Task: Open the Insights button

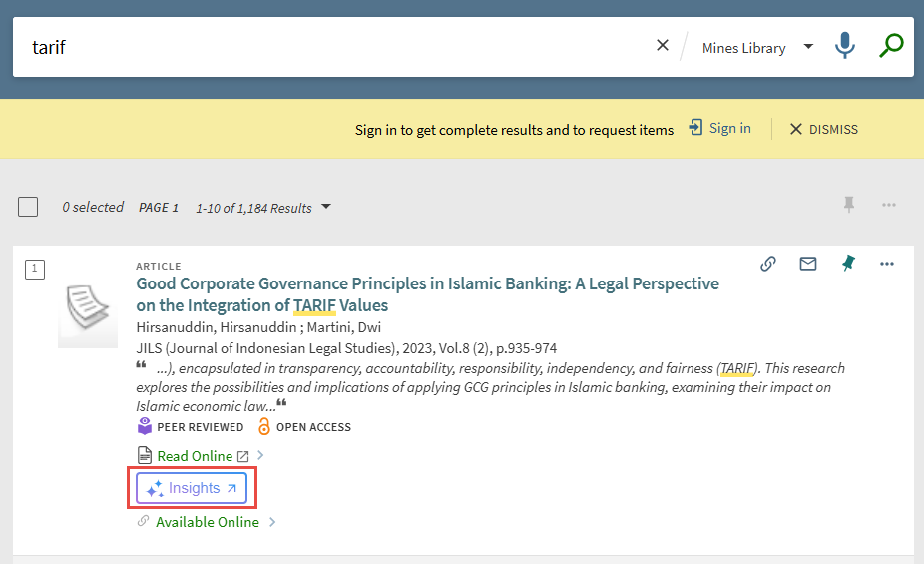Action: pos(192,488)
